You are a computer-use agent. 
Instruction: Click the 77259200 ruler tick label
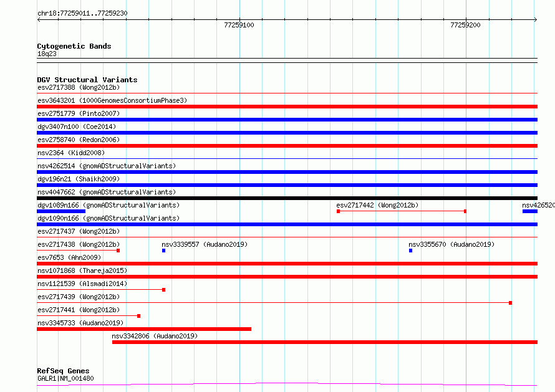465,25
